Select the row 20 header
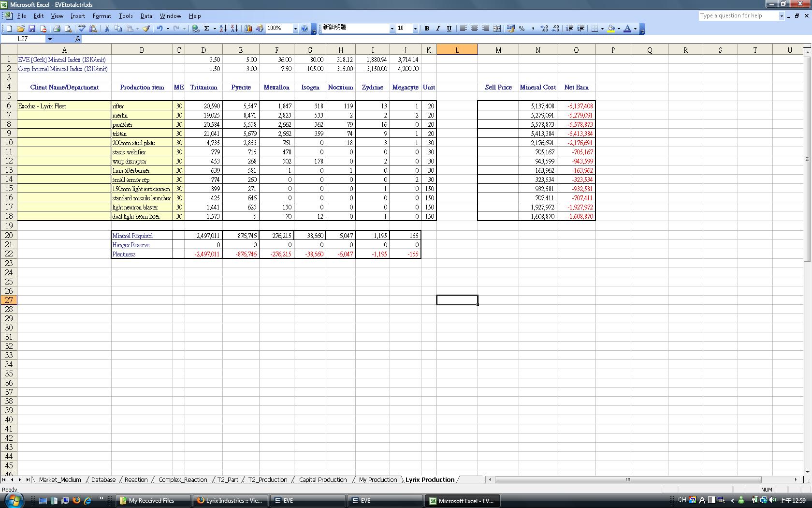 (9, 236)
